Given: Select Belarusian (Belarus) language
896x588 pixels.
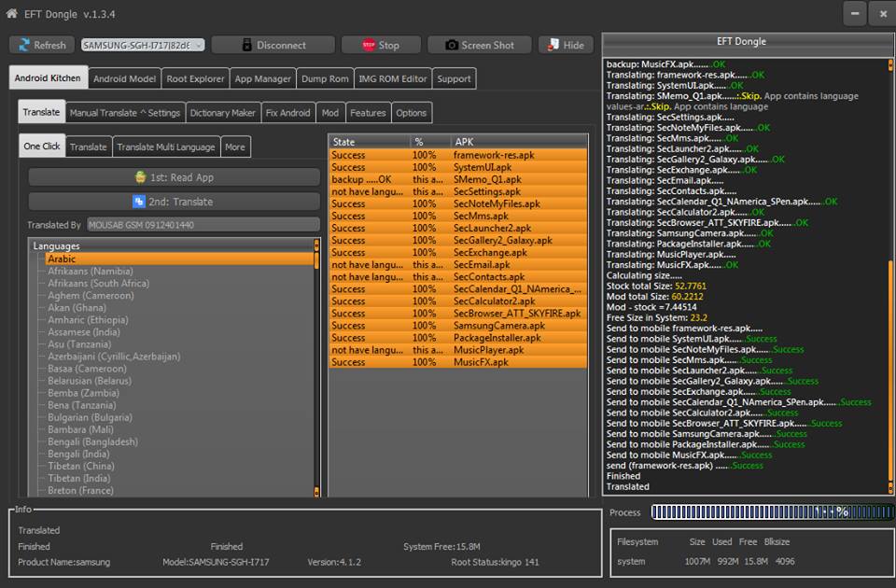Looking at the screenshot, I should (x=90, y=381).
